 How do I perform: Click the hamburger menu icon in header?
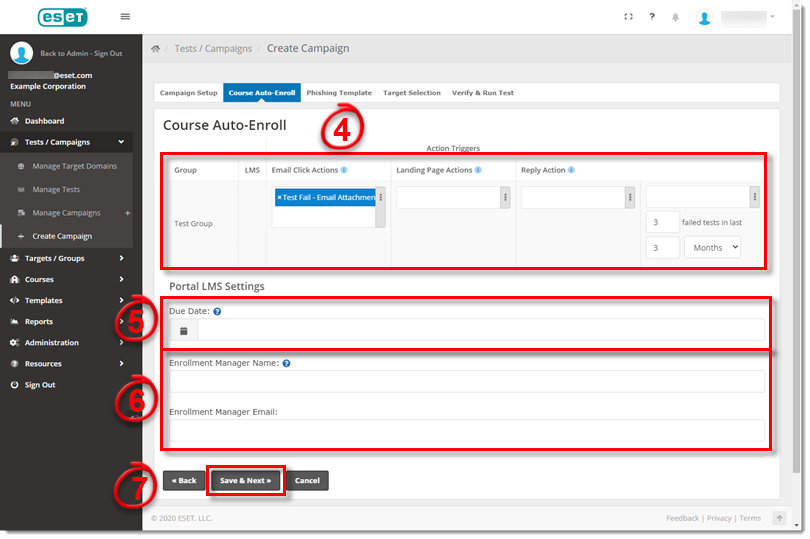(125, 17)
